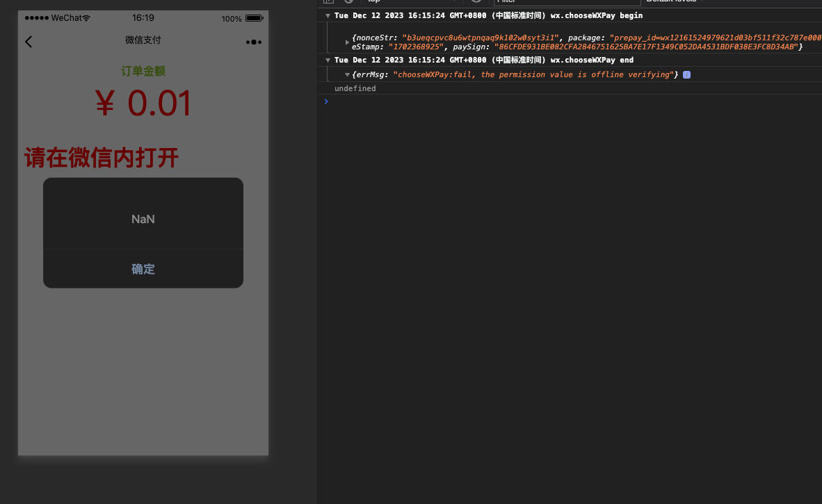Click the paySign value string in the console
This screenshot has width=822, height=504.
coord(646,47)
